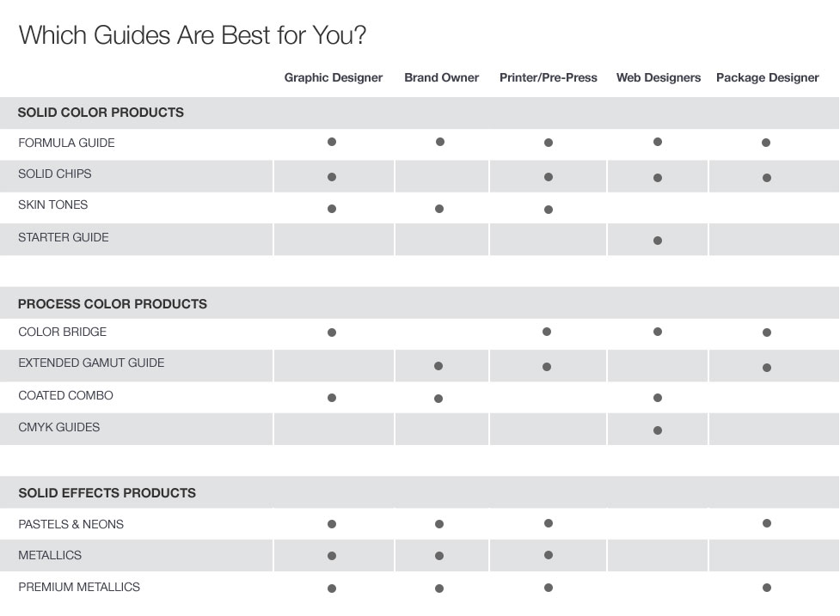The height and width of the screenshot is (616, 840).
Task: Click the Formula Guide dot under Graphic Designer
Action: click(332, 142)
